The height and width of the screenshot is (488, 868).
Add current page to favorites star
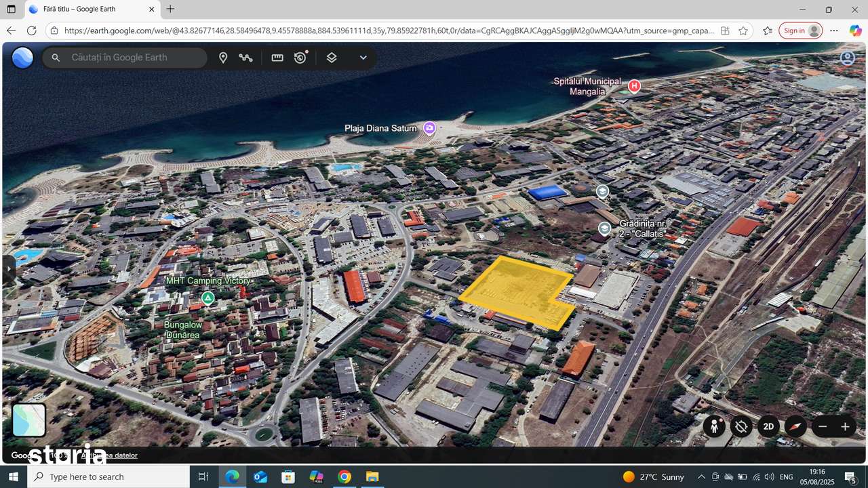click(743, 30)
